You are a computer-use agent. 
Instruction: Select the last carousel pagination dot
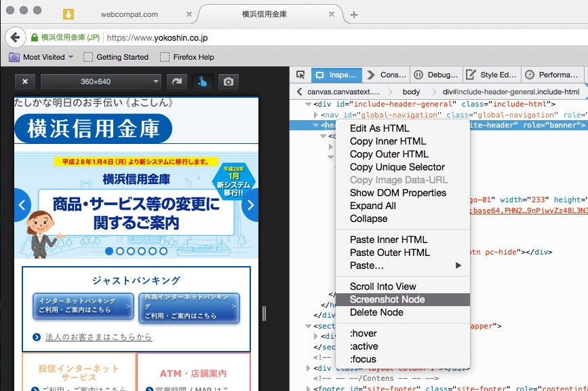pos(163,251)
